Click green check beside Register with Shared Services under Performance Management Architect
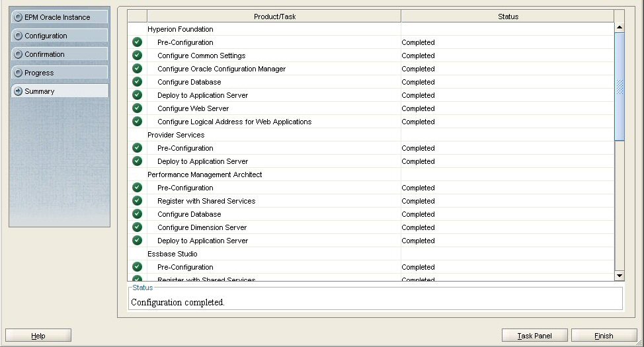Image resolution: width=644 pixels, height=347 pixels. pyautogui.click(x=137, y=201)
